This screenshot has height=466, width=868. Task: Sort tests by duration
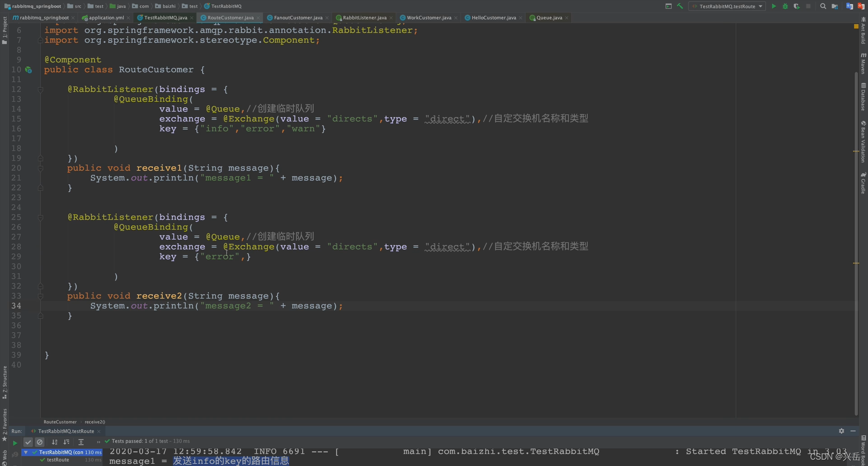[66, 442]
